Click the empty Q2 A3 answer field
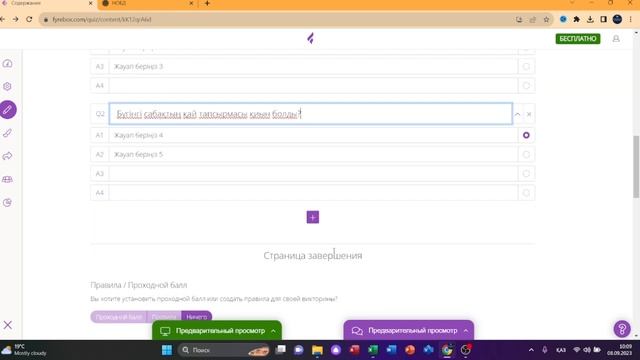The image size is (640, 360). click(313, 173)
